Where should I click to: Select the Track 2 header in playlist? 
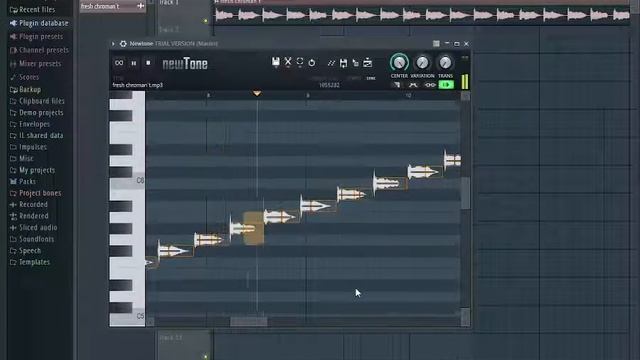pyautogui.click(x=183, y=30)
